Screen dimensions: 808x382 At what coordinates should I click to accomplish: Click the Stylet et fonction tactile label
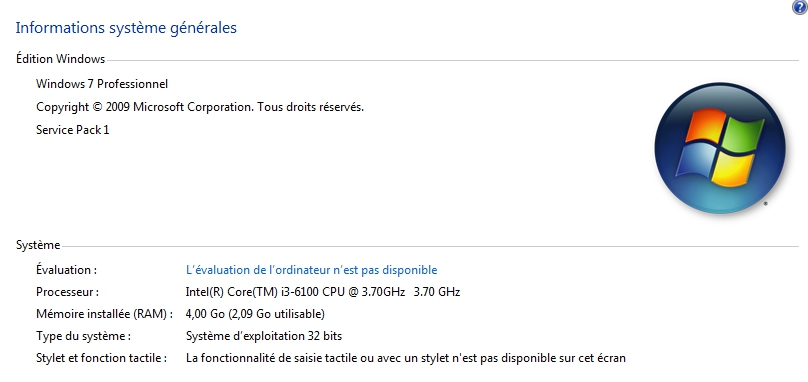(x=102, y=358)
